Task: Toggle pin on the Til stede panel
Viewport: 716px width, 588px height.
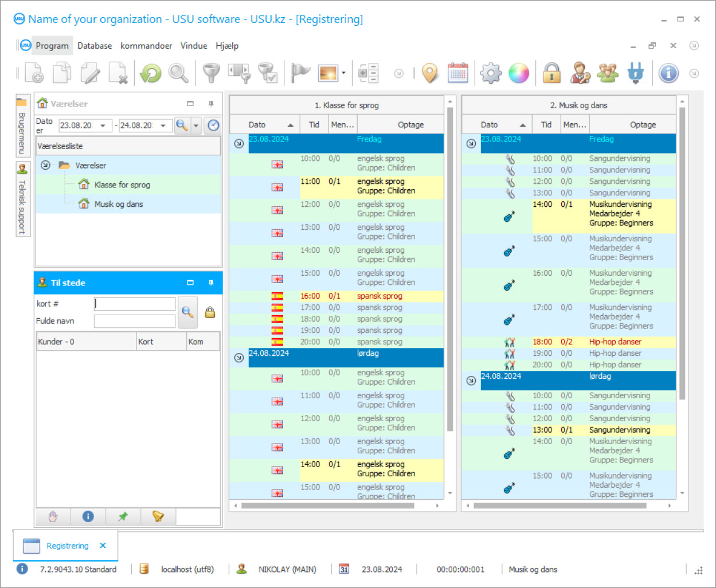Action: (x=211, y=283)
